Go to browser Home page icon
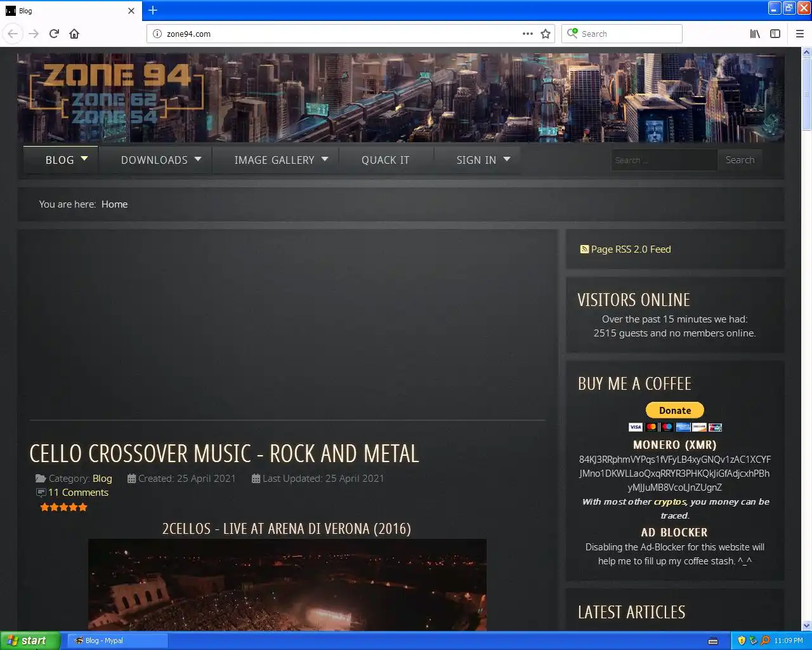Image resolution: width=812 pixels, height=650 pixels. (x=74, y=34)
